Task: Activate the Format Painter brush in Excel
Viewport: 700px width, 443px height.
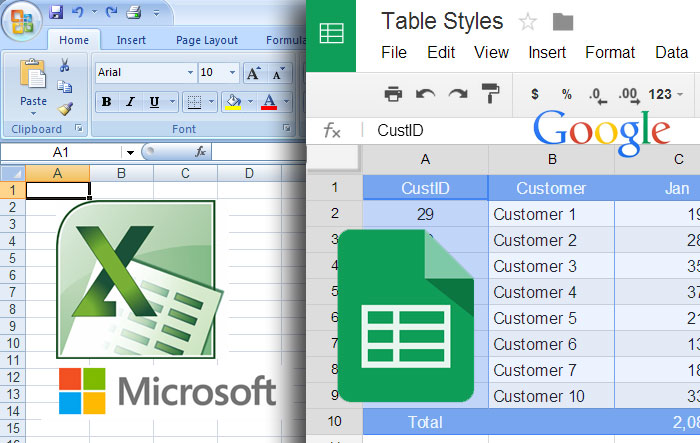Action: (66, 109)
